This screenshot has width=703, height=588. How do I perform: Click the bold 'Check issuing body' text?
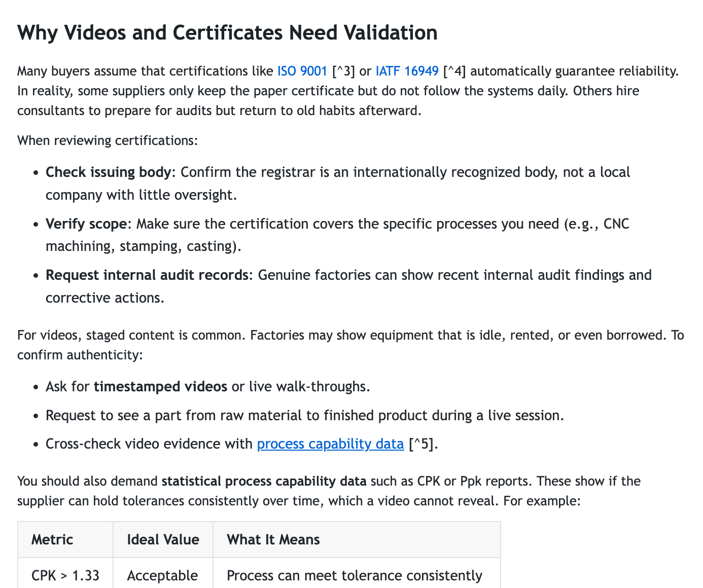point(108,172)
